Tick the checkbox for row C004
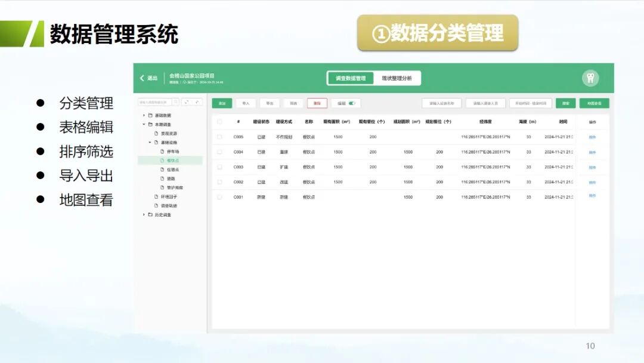The height and width of the screenshot is (363, 644). pos(219,152)
